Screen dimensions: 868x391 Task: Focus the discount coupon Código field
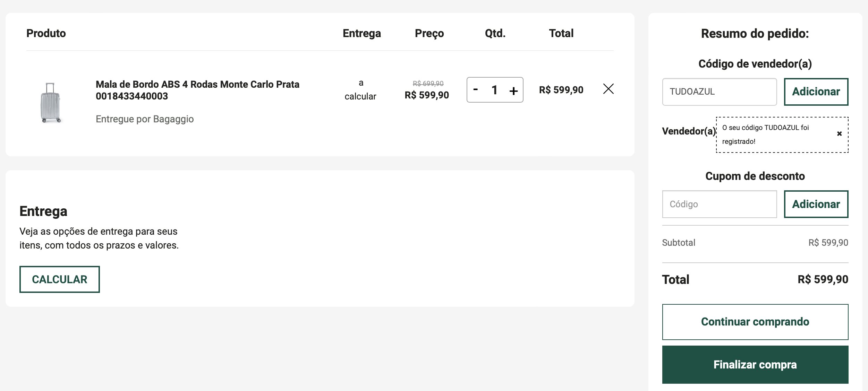pyautogui.click(x=719, y=204)
